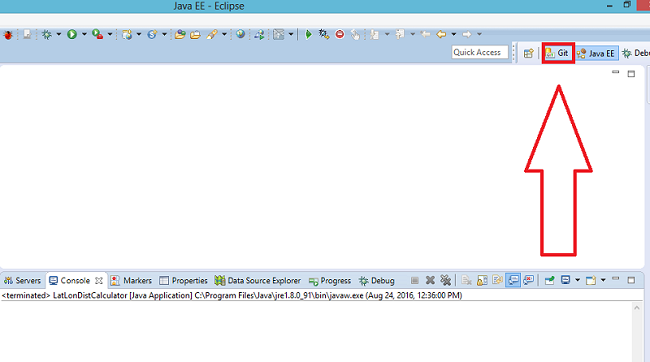Click the New Dynamic Web Project icon
Viewport: 650px width, 362px height.
point(127,34)
